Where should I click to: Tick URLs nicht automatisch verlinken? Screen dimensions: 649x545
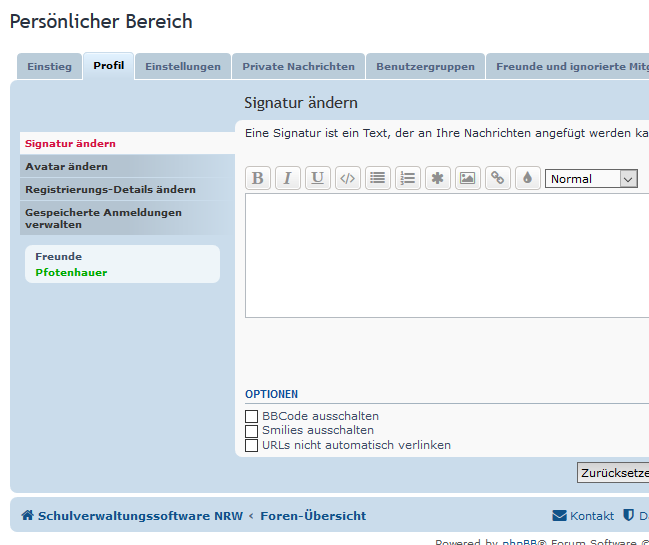[x=252, y=445]
